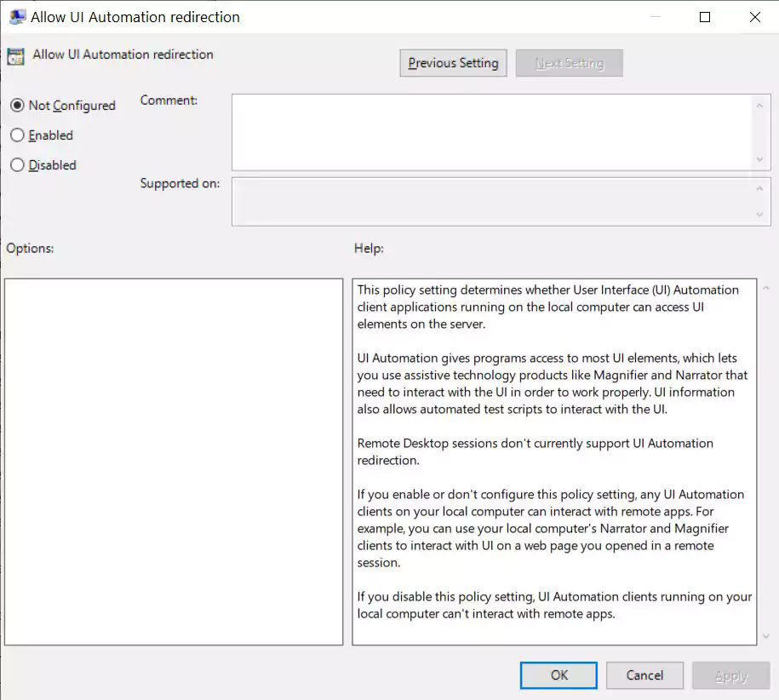Cancel the policy dialog

(644, 675)
